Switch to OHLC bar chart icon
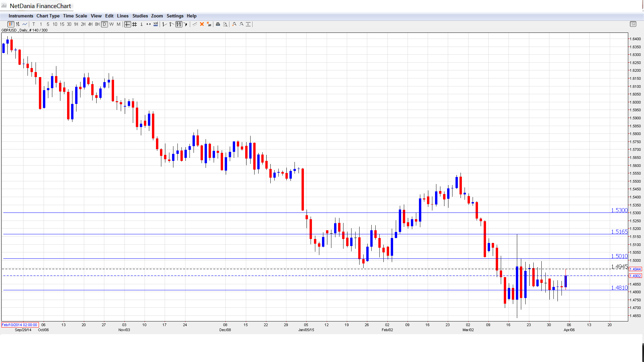The width and height of the screenshot is (644, 362). [18, 24]
